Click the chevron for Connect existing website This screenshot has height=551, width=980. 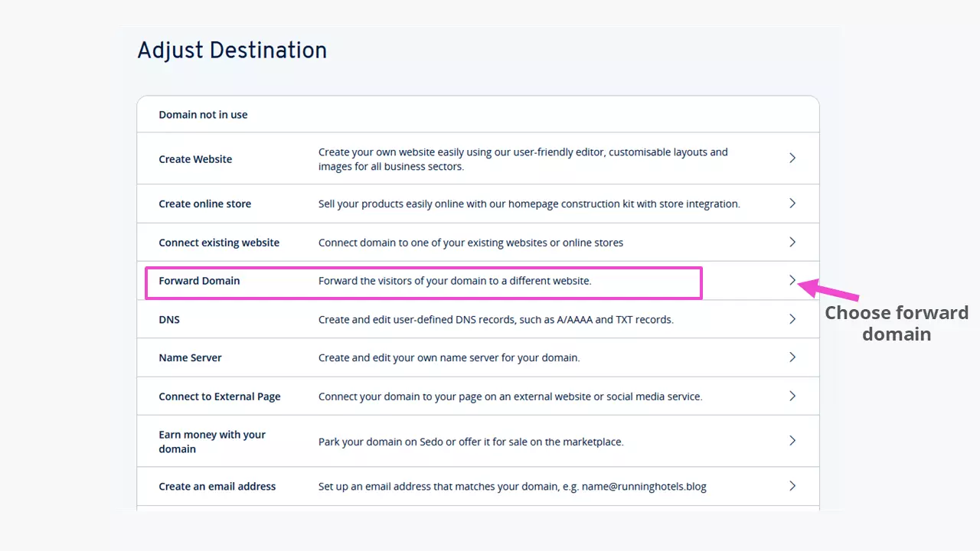(792, 242)
